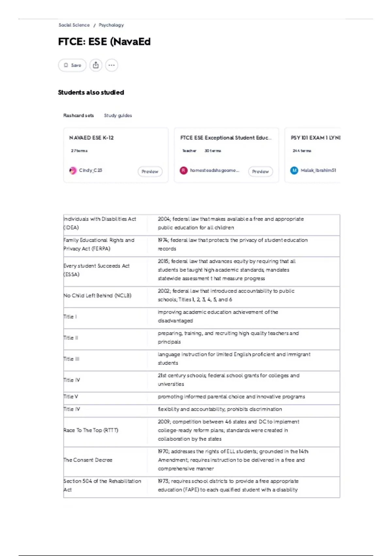Switch to the Study guides tab

tap(118, 115)
